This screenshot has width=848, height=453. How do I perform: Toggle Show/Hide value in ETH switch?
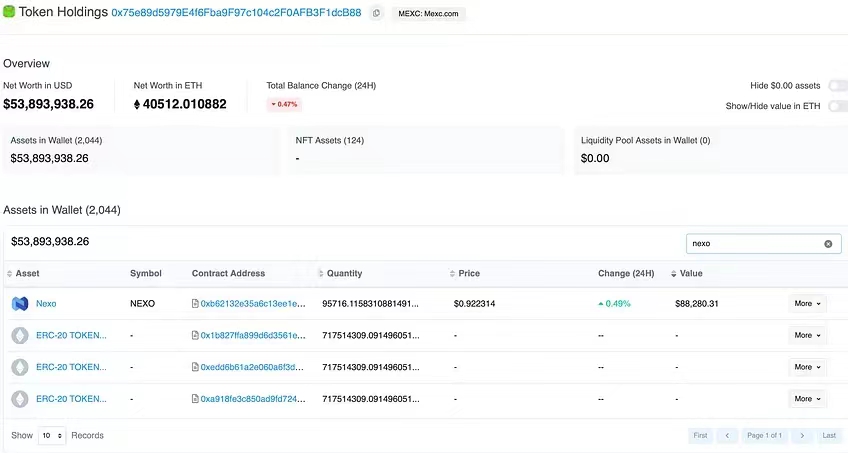click(836, 106)
